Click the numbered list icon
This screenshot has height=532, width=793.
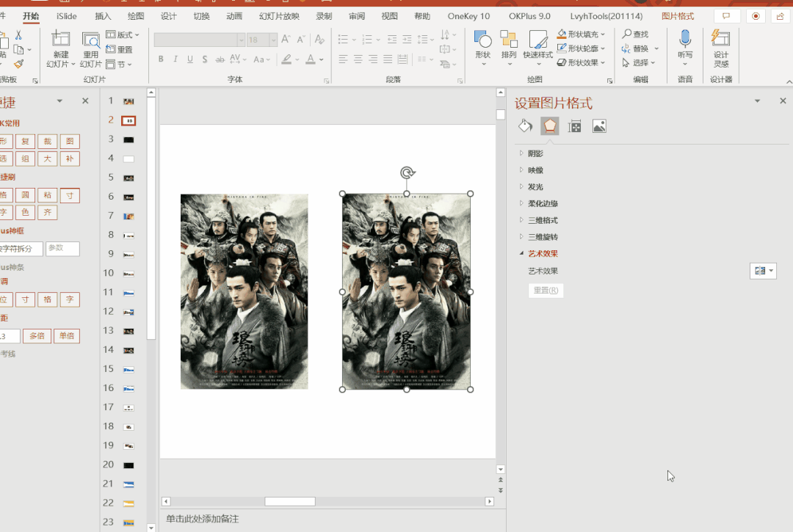coord(367,39)
